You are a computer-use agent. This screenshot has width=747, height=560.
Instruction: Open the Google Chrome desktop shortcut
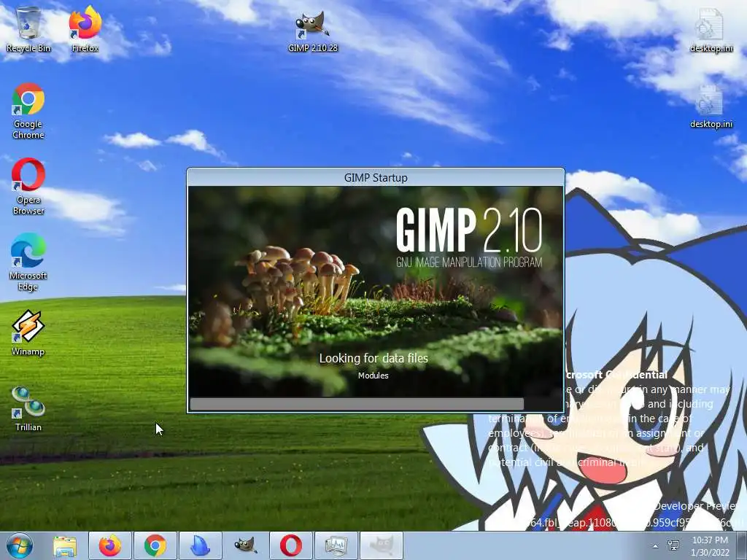(x=28, y=112)
